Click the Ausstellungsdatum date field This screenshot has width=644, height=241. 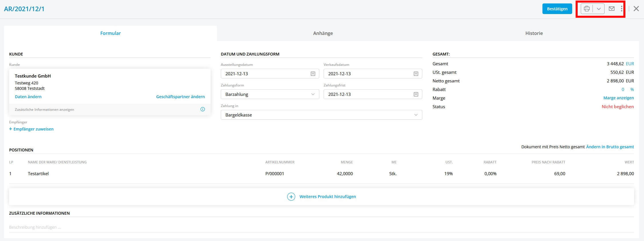click(x=270, y=74)
